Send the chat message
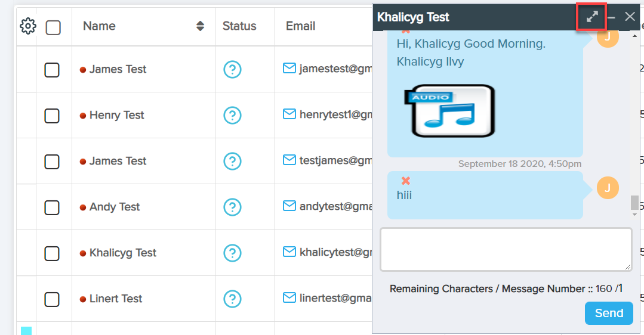644x335 pixels. pyautogui.click(x=609, y=313)
